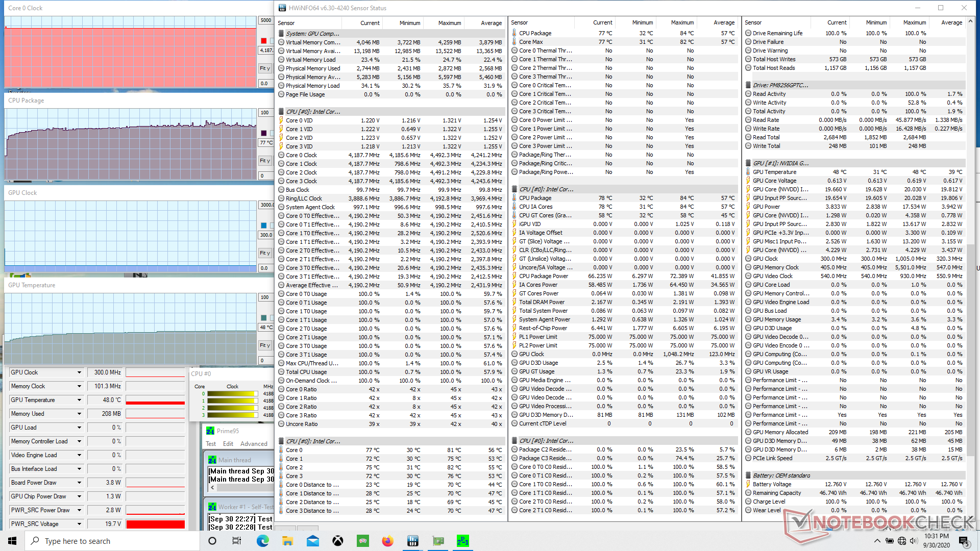Select the System Agent Clock row
Viewport: 980px width, 551px height.
(391, 207)
